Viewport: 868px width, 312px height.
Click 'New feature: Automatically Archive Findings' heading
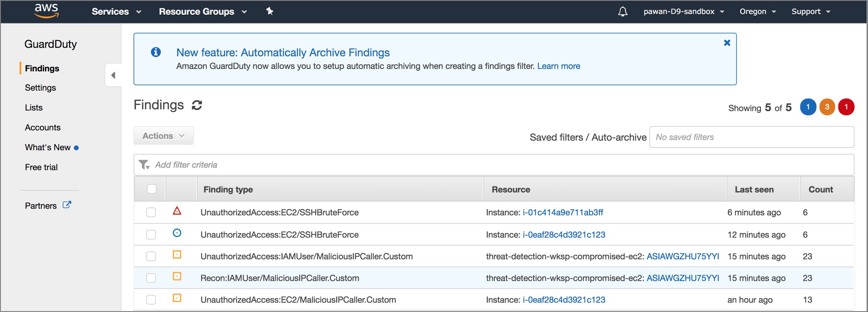pos(283,52)
